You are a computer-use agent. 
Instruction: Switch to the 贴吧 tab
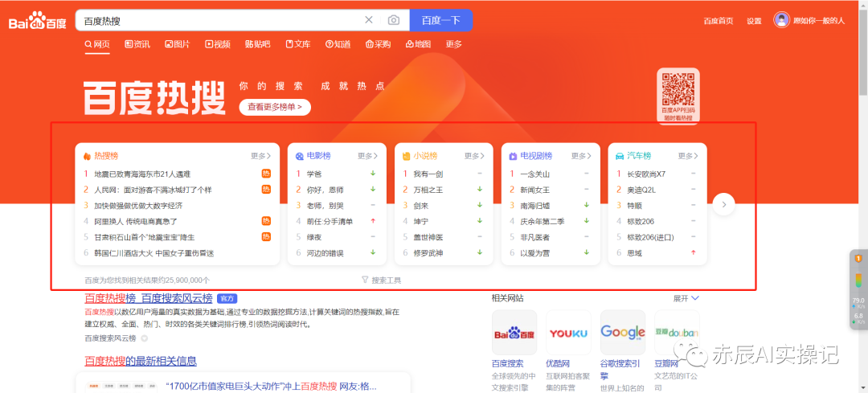[257, 44]
